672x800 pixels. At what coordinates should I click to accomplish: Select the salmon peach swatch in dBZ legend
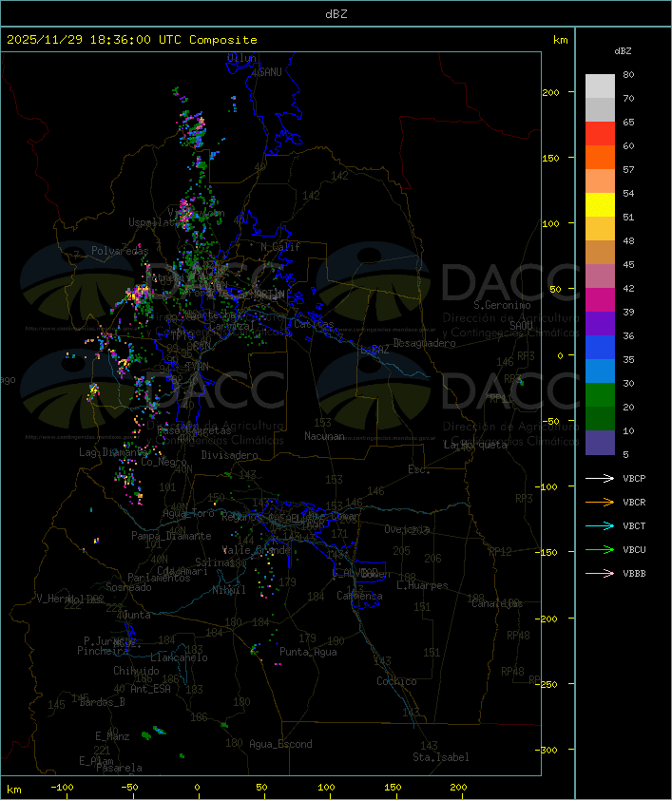point(600,181)
